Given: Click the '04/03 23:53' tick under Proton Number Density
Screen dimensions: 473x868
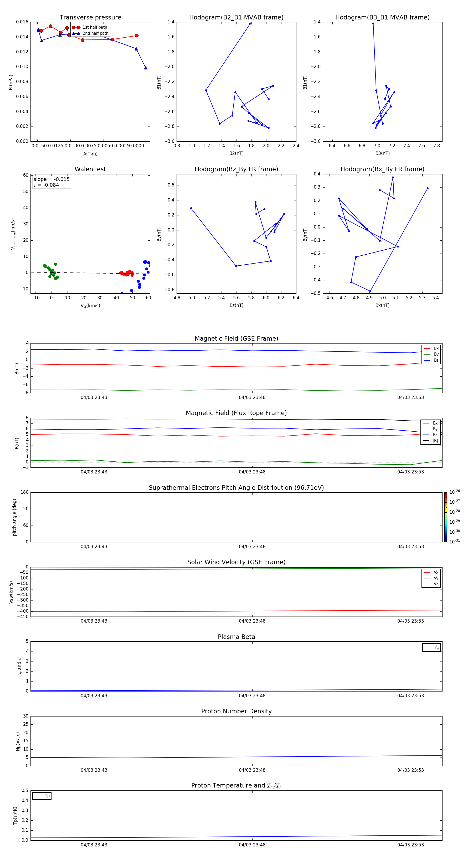Looking at the screenshot, I should [410, 770].
